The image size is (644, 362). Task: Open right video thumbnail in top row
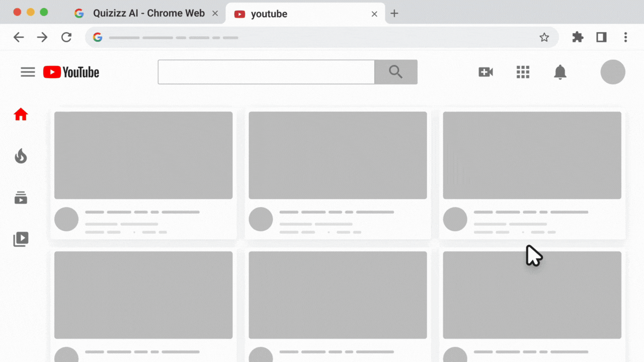pyautogui.click(x=532, y=155)
